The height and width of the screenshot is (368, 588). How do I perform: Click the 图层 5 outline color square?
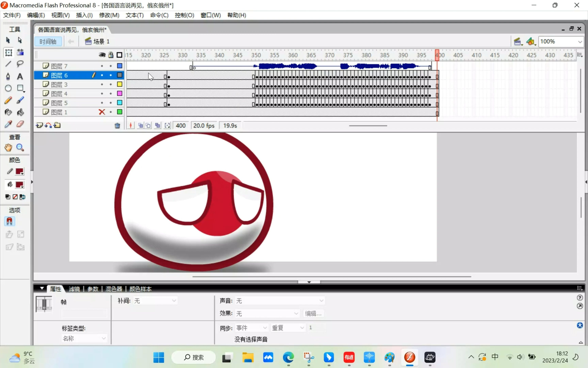click(120, 103)
